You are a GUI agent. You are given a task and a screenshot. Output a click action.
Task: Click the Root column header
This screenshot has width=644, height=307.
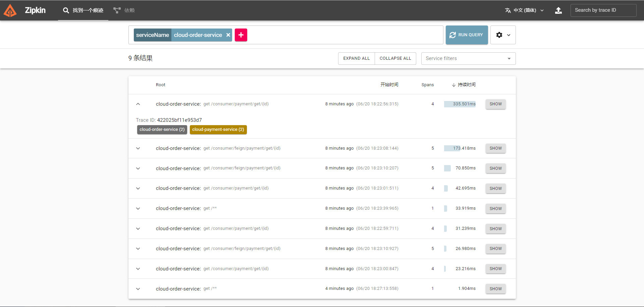click(x=161, y=85)
